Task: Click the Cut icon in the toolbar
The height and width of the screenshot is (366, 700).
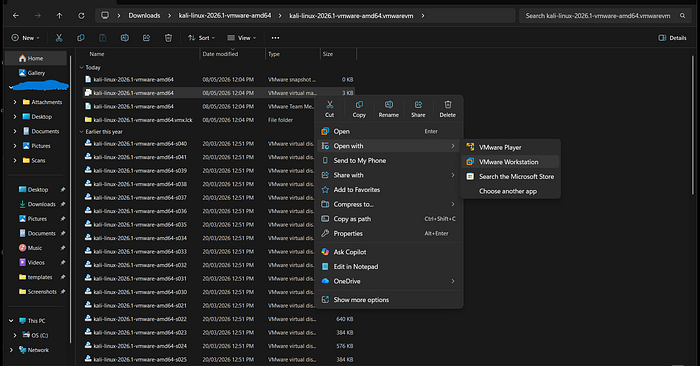Action: click(59, 38)
